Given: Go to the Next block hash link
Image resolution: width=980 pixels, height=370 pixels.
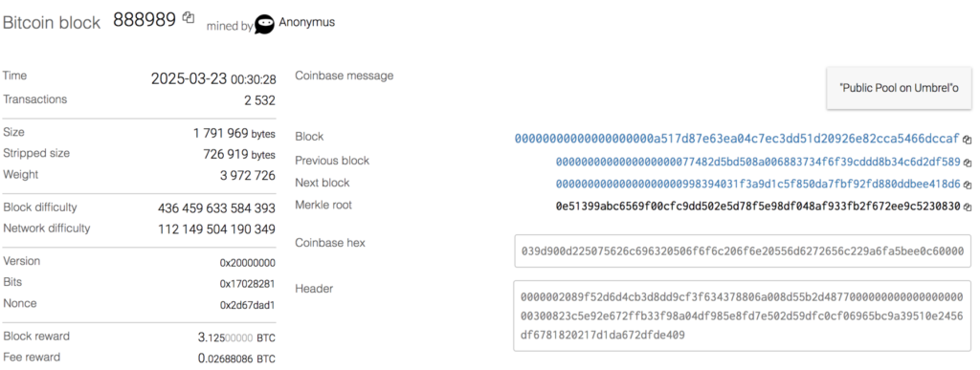Looking at the screenshot, I should (758, 185).
